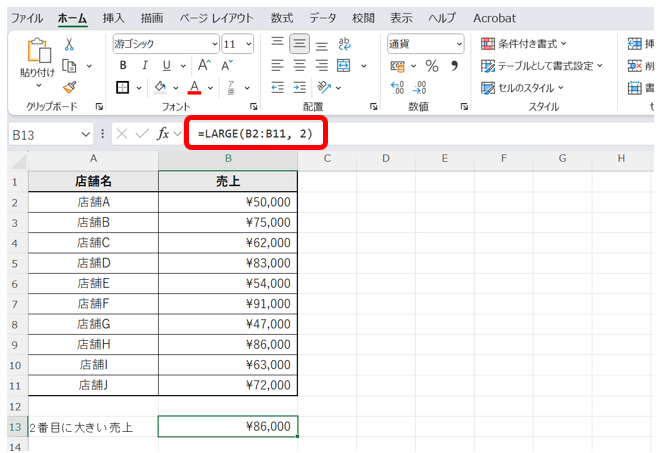The width and height of the screenshot is (661, 453).
Task: Click the phonetic guide (ふりがな) icon
Action: 231,88
